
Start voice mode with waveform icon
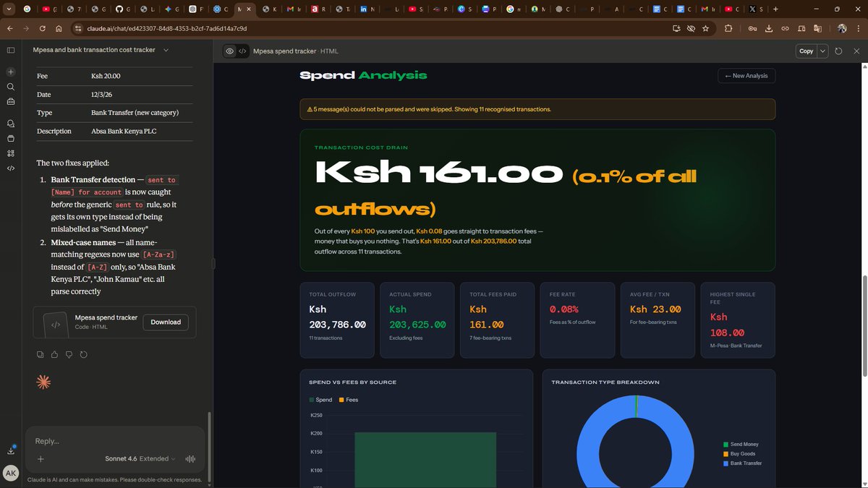[191, 458]
